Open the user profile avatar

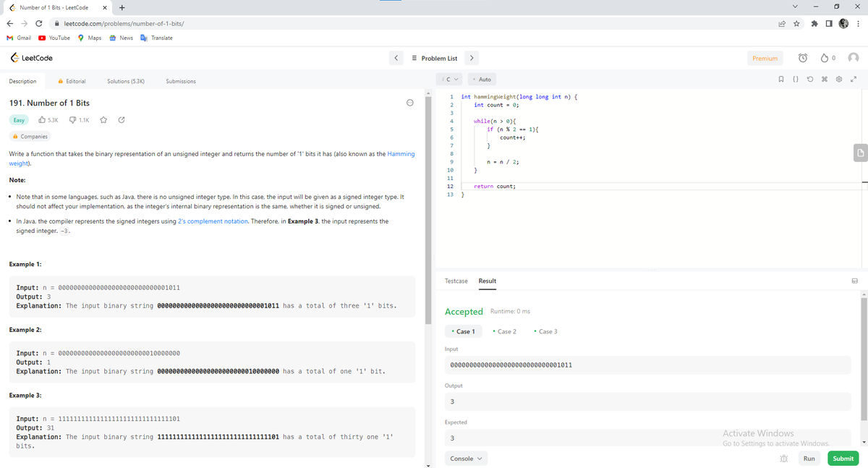[854, 58]
